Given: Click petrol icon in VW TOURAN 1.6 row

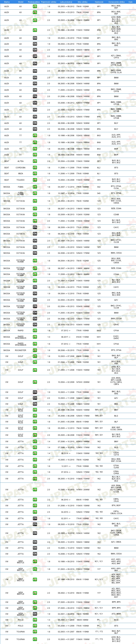Looking at the screenshot, I should coord(35,632).
